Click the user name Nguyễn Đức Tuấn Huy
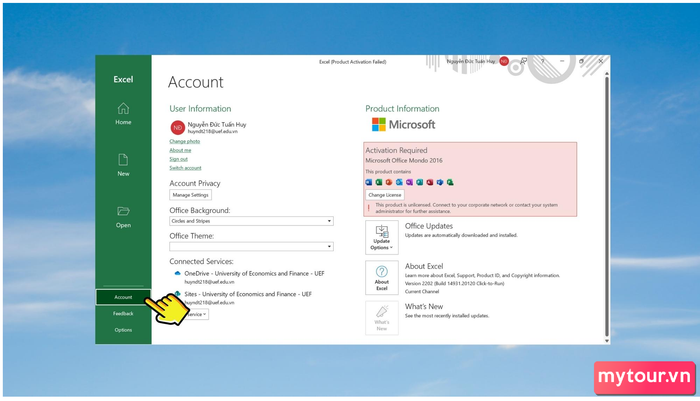This screenshot has width=700, height=401. pyautogui.click(x=217, y=125)
